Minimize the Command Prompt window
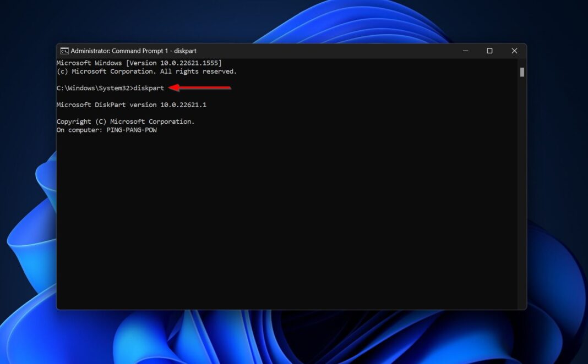Image resolution: width=588 pixels, height=364 pixels. tap(465, 50)
